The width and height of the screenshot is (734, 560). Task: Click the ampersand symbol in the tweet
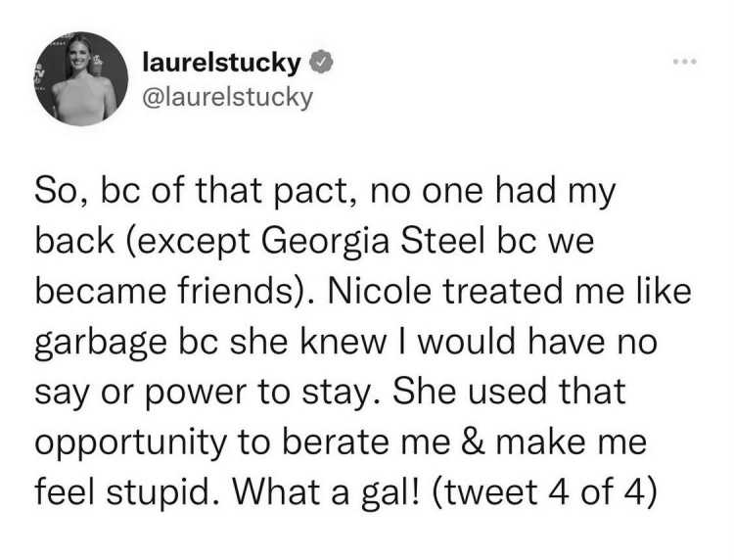474,442
